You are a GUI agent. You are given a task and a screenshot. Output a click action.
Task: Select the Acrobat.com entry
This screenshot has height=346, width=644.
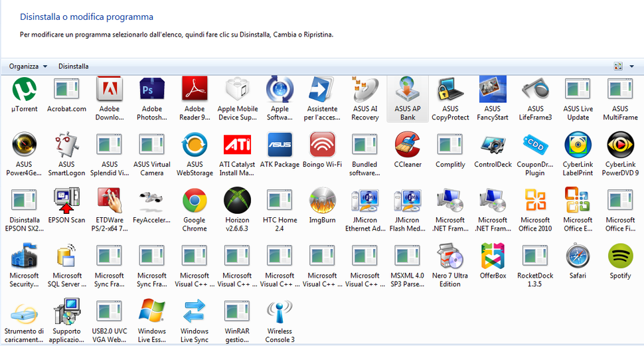pyautogui.click(x=66, y=96)
